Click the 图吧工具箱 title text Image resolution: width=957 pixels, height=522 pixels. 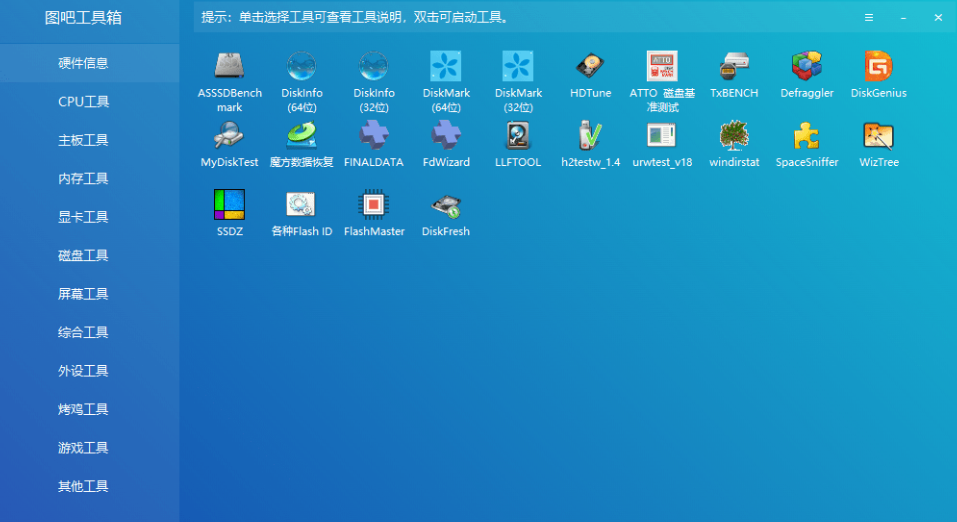point(83,18)
